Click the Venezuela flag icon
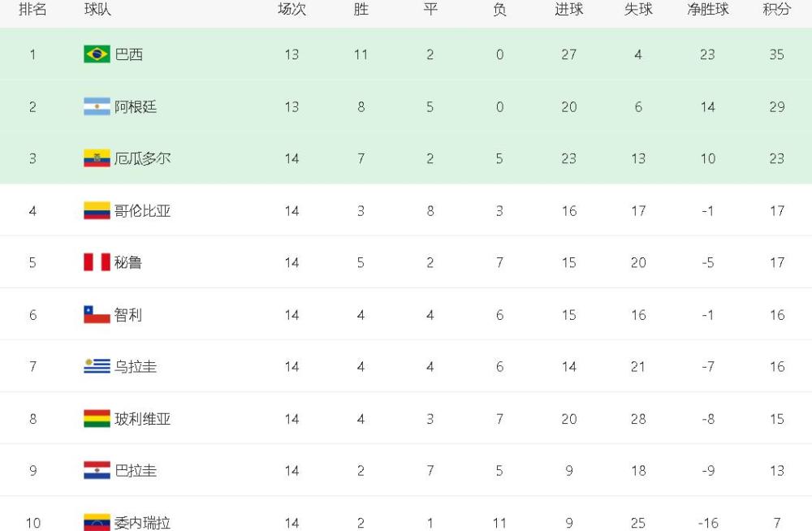This screenshot has width=812, height=531. (97, 522)
